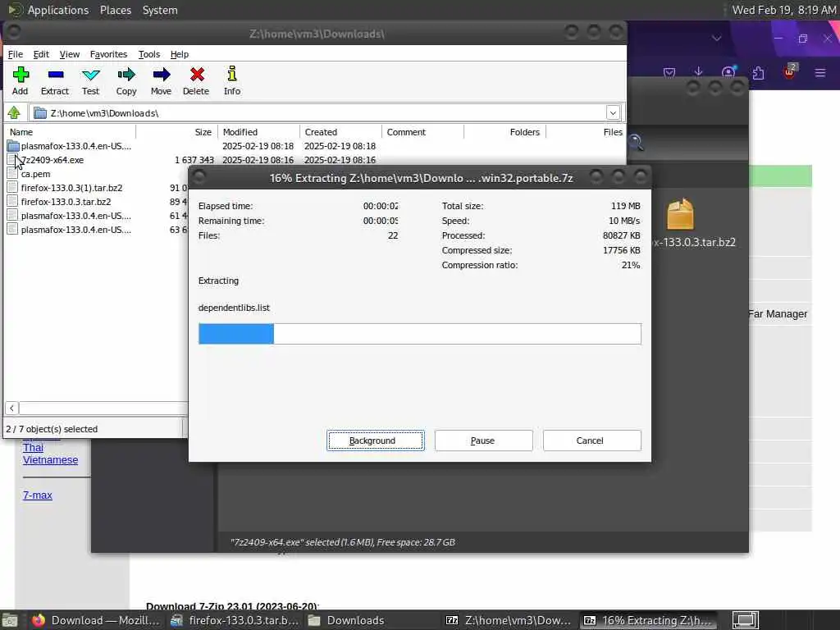840x630 pixels.
Task: Open System menu in top panel
Action: [x=160, y=10]
